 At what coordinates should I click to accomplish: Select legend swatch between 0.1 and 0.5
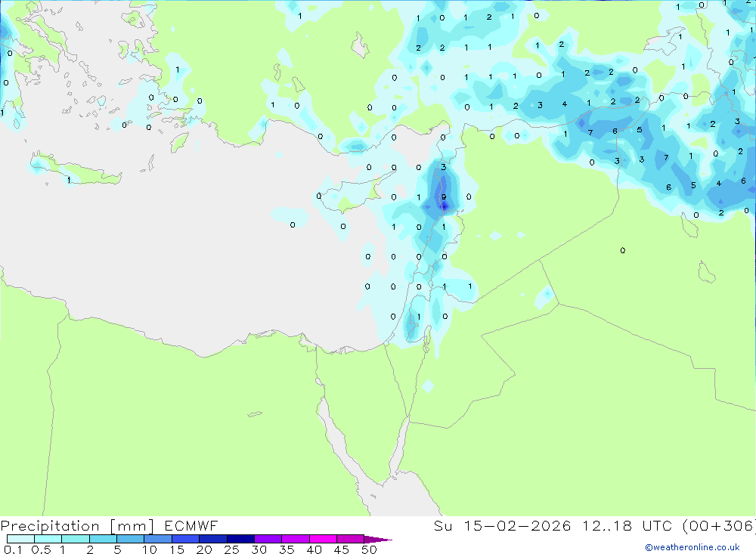click(x=20, y=539)
